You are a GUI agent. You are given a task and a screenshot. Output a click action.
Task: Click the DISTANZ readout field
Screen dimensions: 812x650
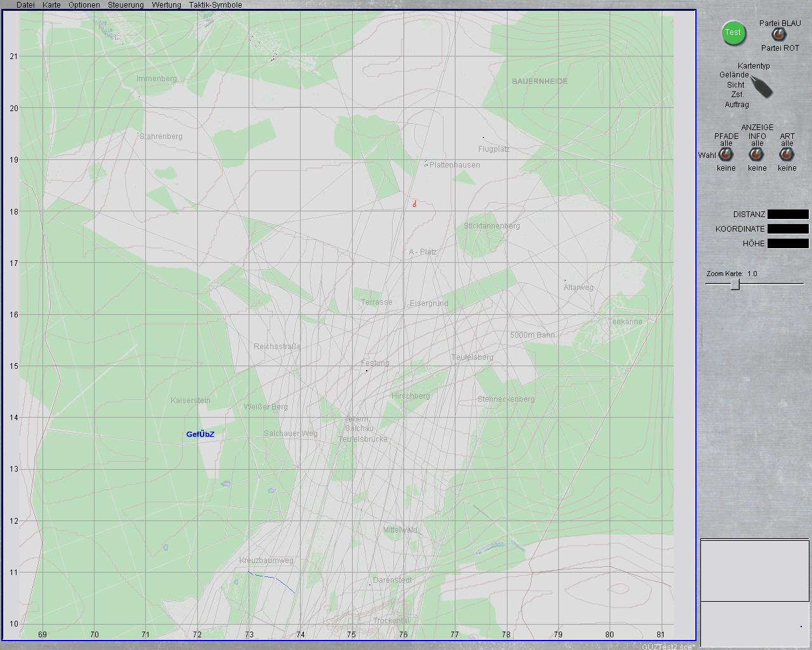click(788, 215)
